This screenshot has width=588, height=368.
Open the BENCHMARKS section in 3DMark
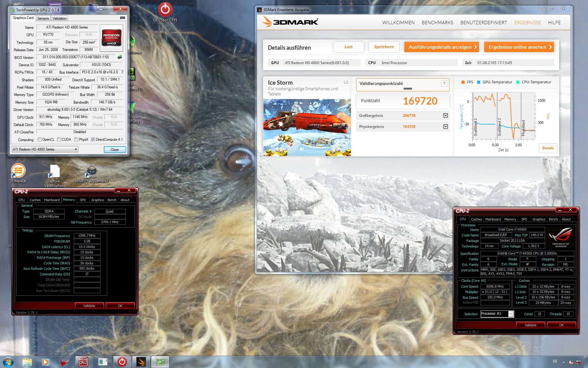437,23
